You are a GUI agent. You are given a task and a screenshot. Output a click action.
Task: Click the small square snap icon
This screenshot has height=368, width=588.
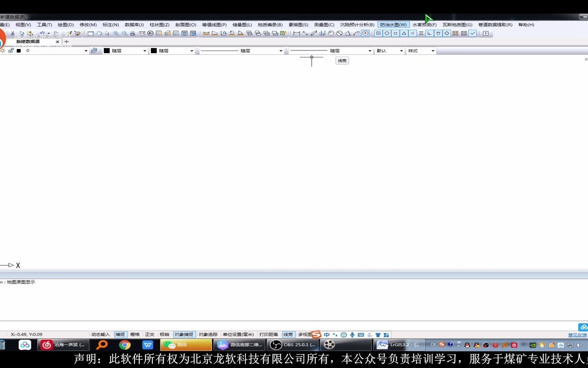[395, 33]
